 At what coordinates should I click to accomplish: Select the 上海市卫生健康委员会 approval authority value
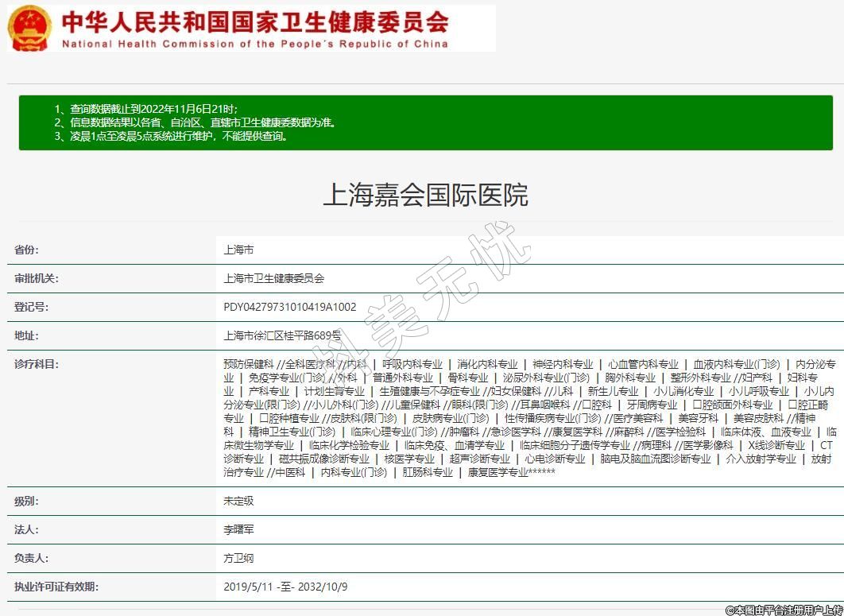click(274, 278)
